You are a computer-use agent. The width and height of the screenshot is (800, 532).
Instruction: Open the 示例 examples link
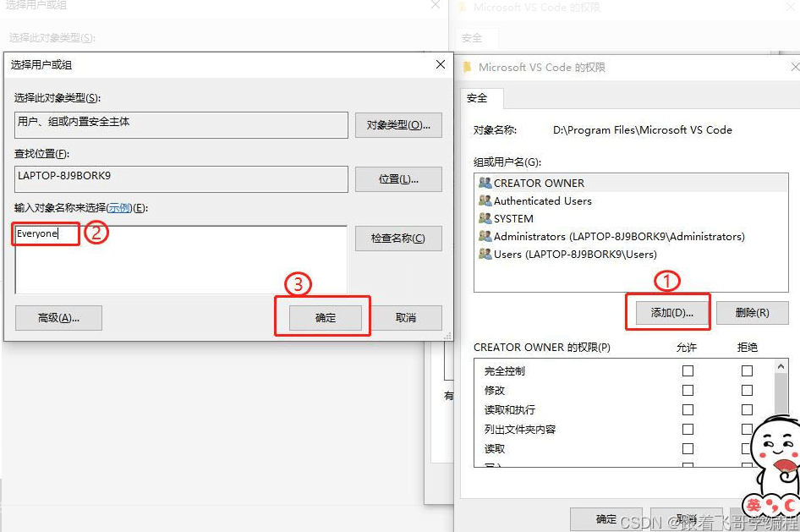pos(119,208)
